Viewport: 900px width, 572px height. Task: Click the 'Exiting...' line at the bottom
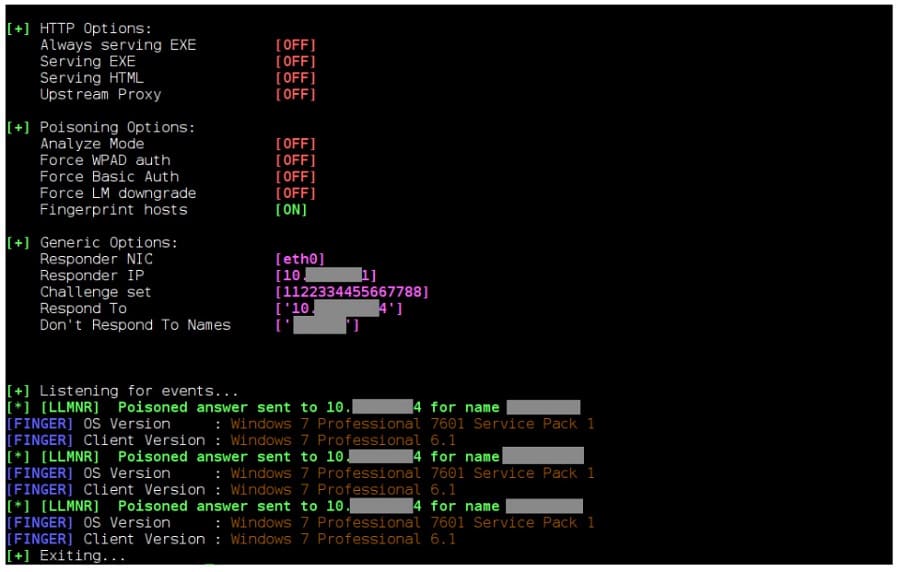pyautogui.click(x=82, y=555)
